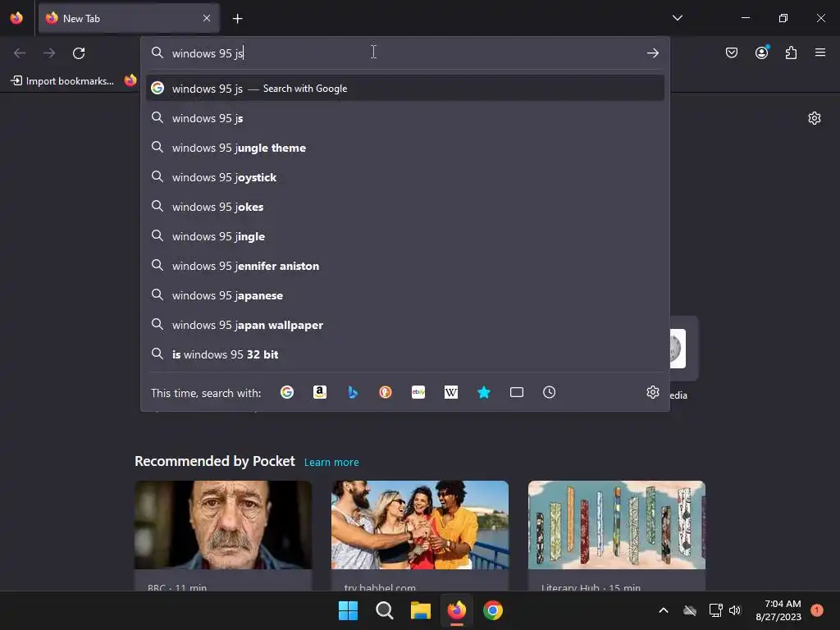Show hidden system tray icons
The width and height of the screenshot is (840, 630).
(663, 610)
